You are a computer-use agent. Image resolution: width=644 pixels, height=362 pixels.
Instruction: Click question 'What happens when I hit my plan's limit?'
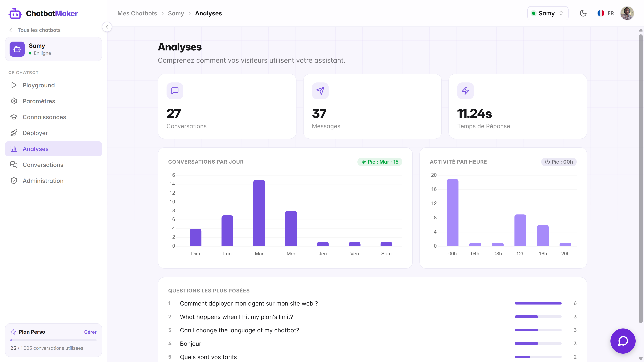tap(236, 317)
